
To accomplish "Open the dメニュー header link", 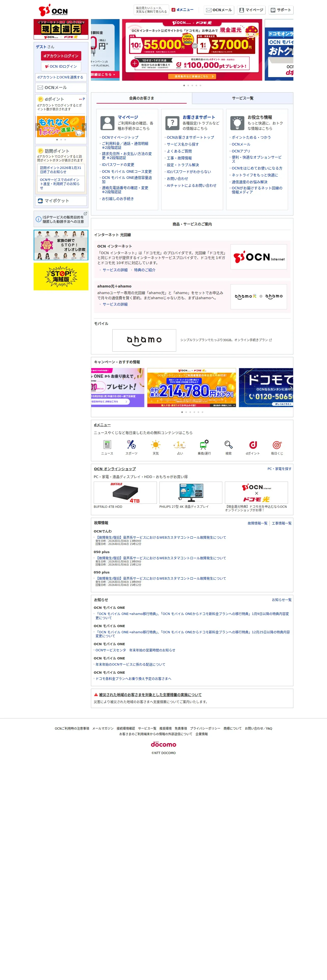I will tap(182, 10).
